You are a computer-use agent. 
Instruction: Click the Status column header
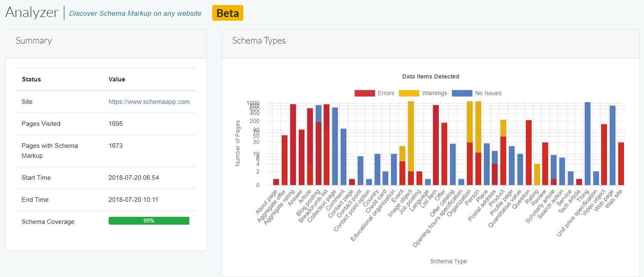(x=31, y=79)
